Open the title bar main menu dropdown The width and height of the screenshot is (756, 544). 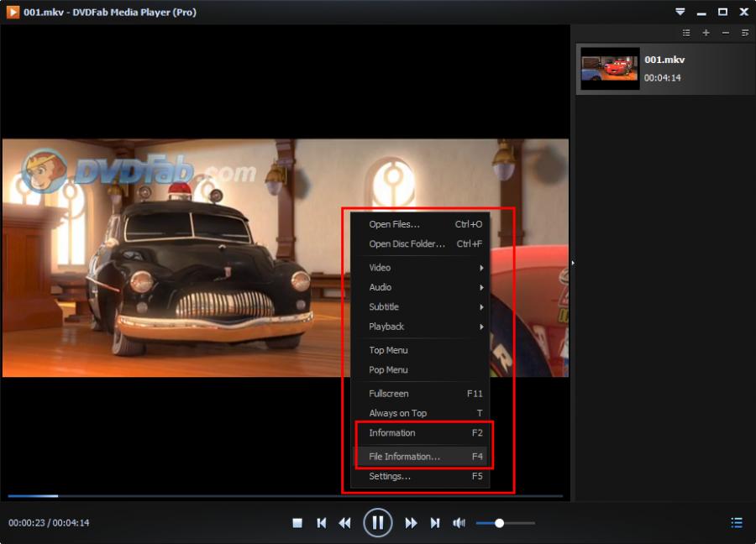[x=680, y=12]
